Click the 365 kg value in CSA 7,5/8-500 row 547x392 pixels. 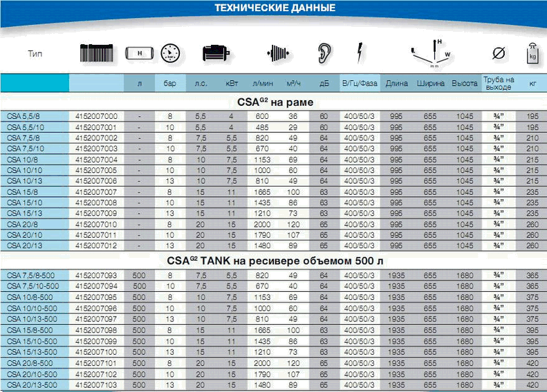(532, 276)
